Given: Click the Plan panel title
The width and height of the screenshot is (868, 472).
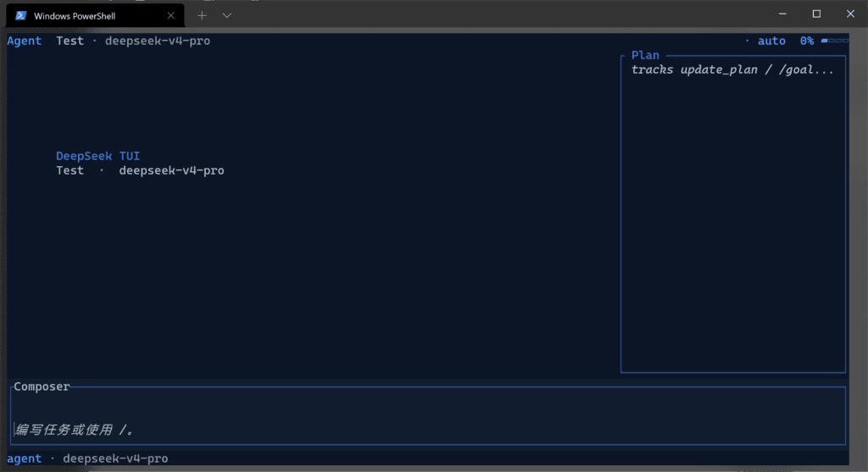Looking at the screenshot, I should [645, 55].
